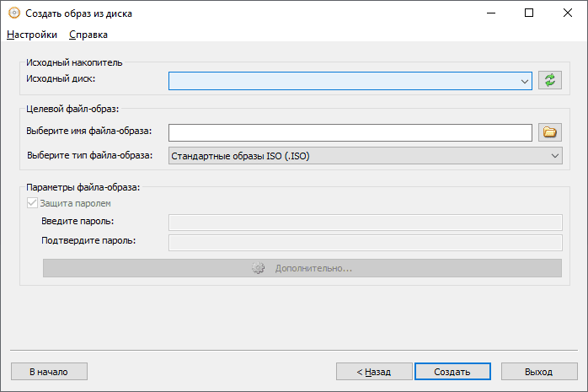Image resolution: width=588 pixels, height=392 pixels.
Task: Open the Настройки menu
Action: click(32, 35)
